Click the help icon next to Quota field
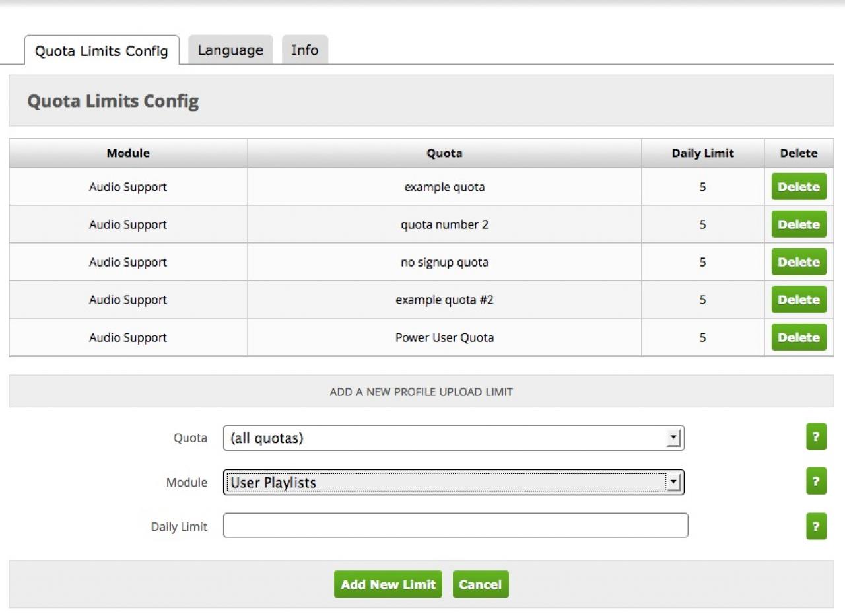This screenshot has height=616, width=845. [x=816, y=437]
